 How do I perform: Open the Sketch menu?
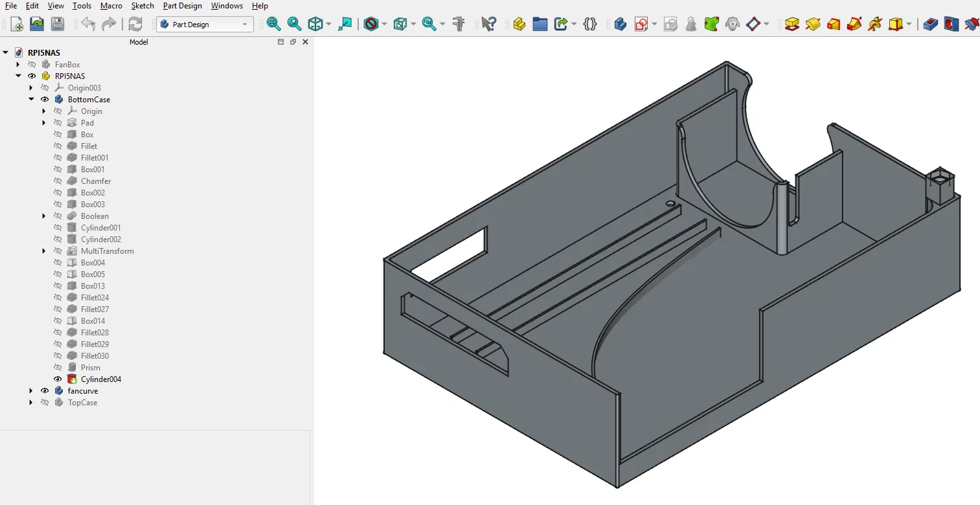click(x=142, y=6)
